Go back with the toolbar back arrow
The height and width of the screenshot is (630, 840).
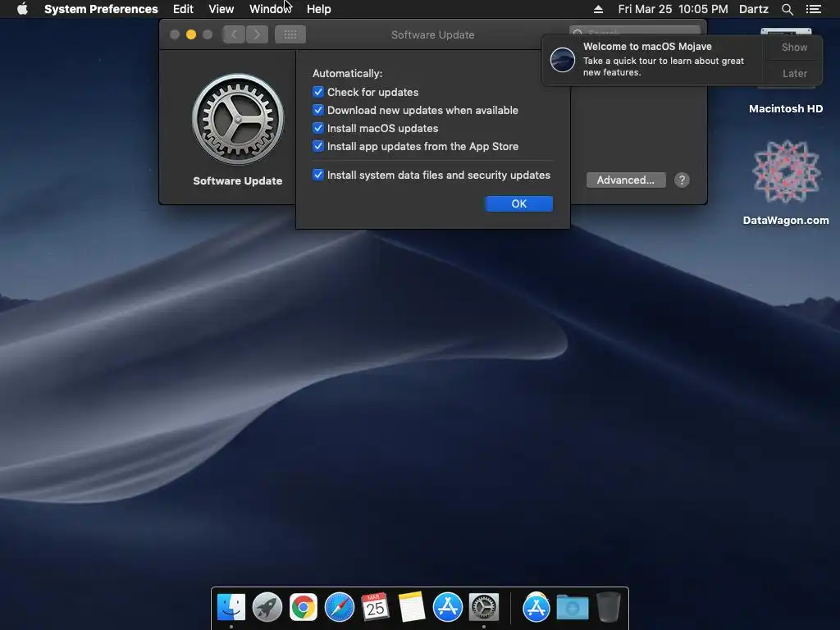(x=234, y=34)
